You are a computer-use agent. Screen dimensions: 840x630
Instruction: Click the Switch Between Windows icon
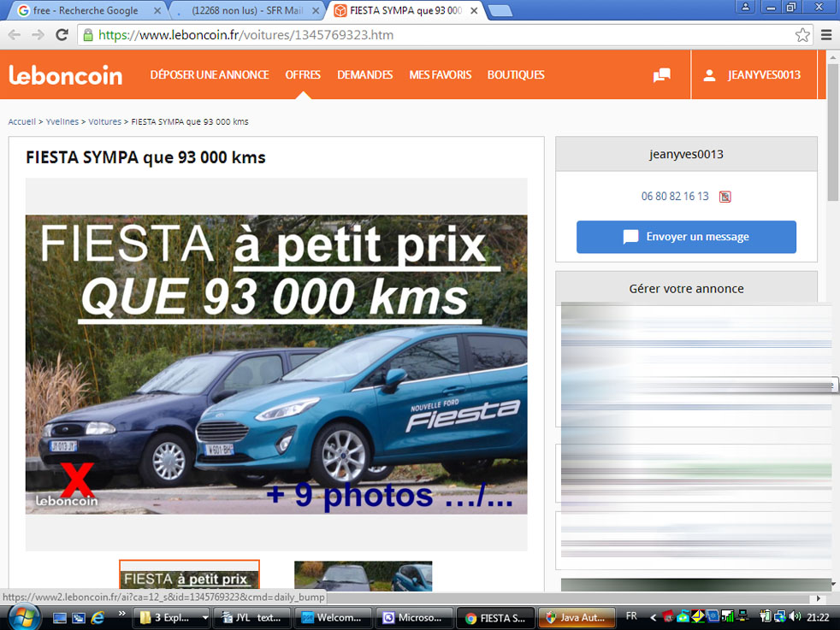point(79,618)
